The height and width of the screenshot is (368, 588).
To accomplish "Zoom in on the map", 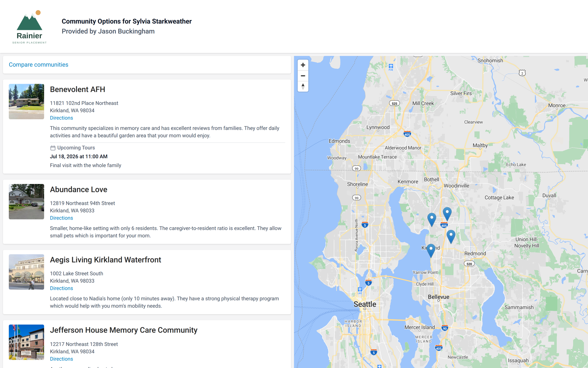I will 303,65.
